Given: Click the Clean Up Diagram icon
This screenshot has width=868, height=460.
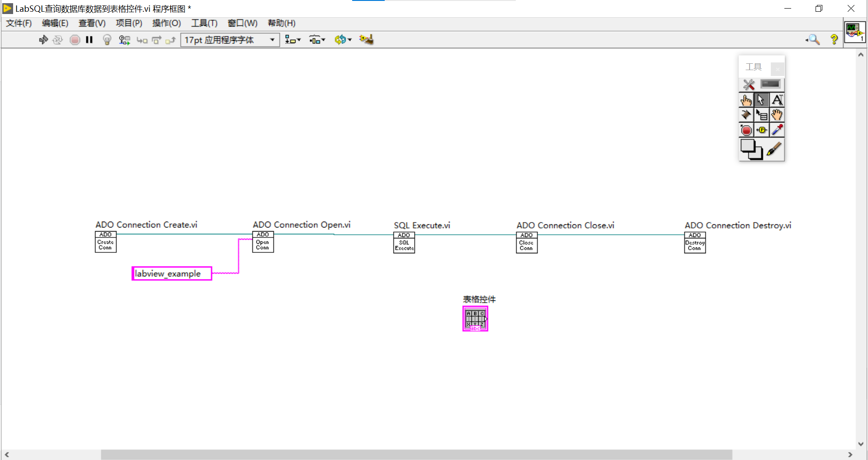Looking at the screenshot, I should (x=366, y=40).
